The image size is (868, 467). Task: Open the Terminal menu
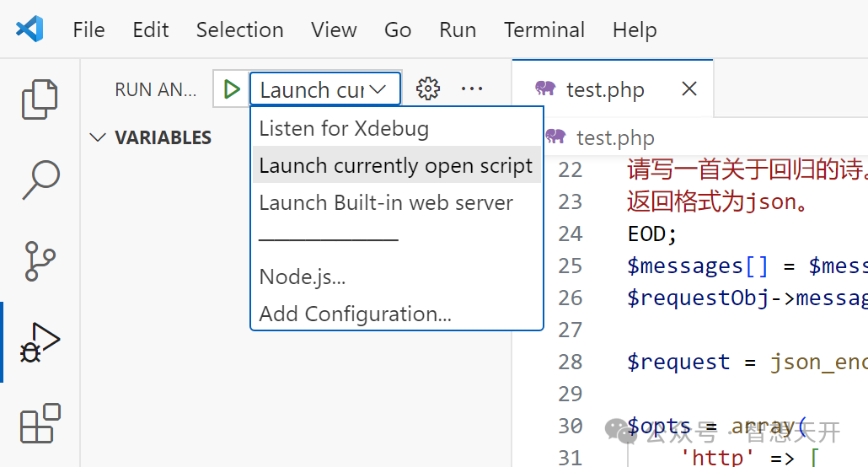544,30
